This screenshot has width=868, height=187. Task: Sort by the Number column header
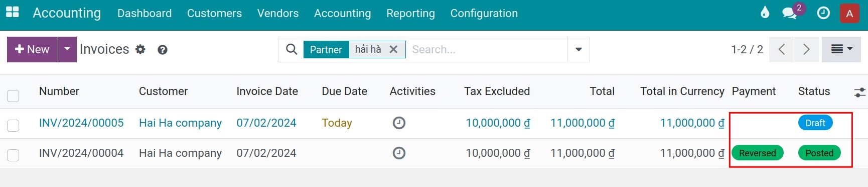(x=59, y=91)
